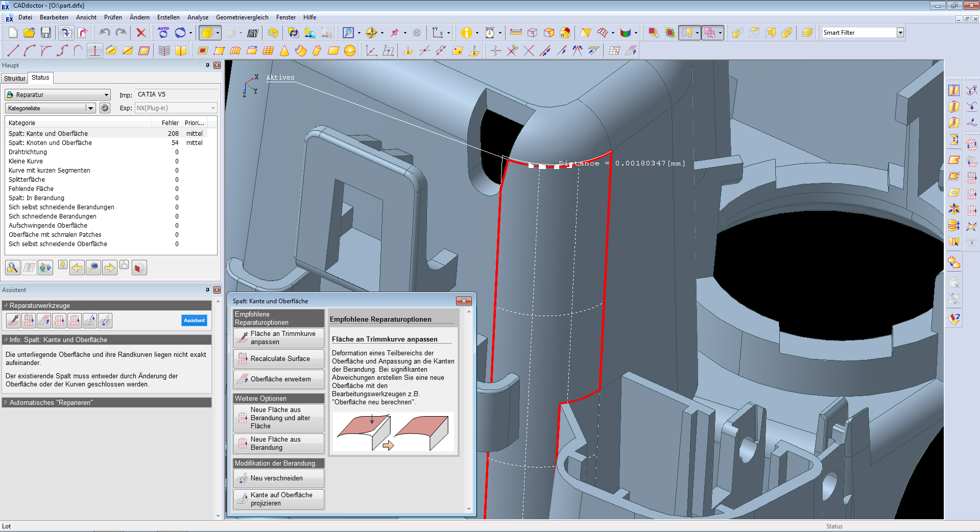Open the Analyse menu
The width and height of the screenshot is (980, 532).
(x=198, y=17)
